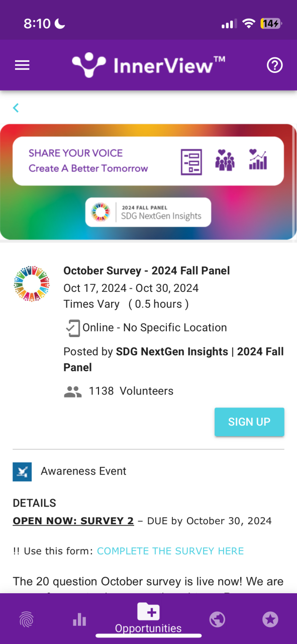The image size is (297, 644).
Task: Open the globe tab in bottom bar
Action: [217, 619]
